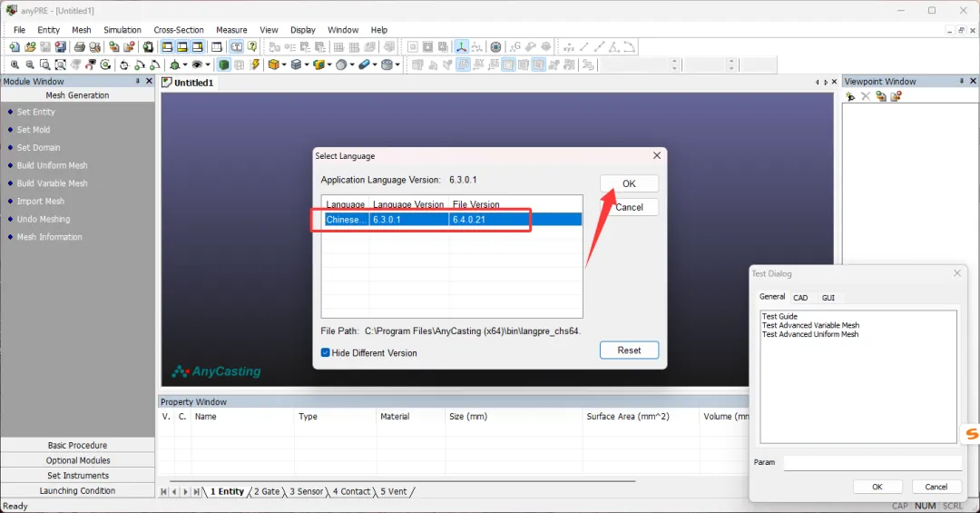Click the Zoom Window selection icon
The height and width of the screenshot is (513, 980).
(x=45, y=64)
